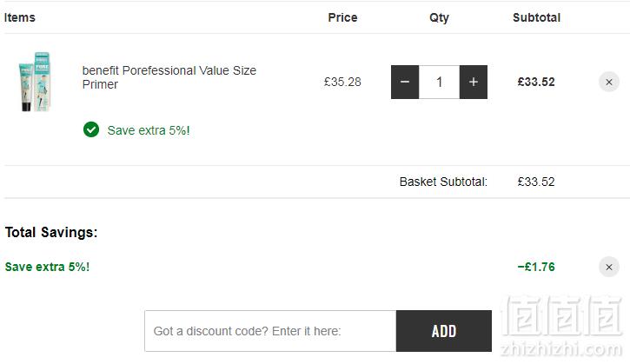Viewport: 630px width, 364px height.
Task: Click the Items column header
Action: (20, 17)
